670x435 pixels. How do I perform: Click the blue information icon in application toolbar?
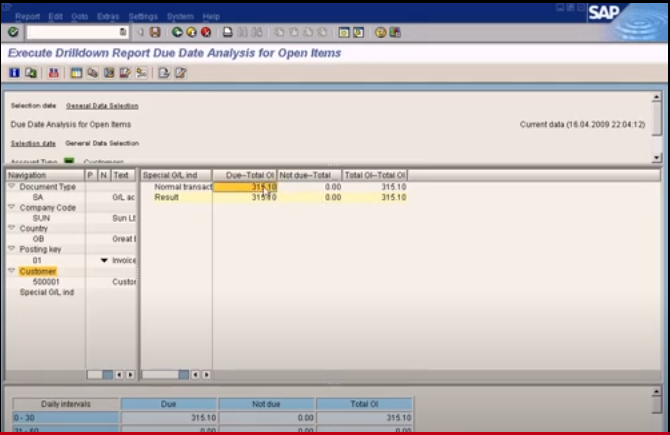15,73
